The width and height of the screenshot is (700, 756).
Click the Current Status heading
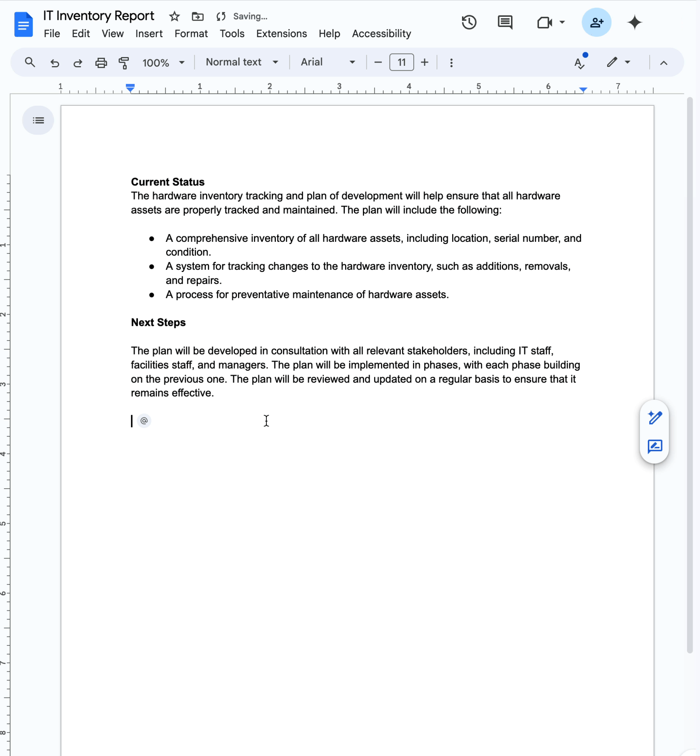pyautogui.click(x=168, y=182)
